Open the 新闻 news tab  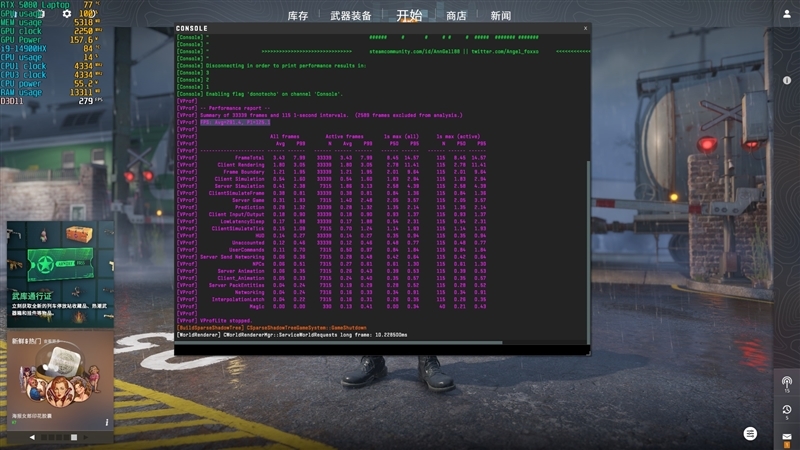click(501, 16)
